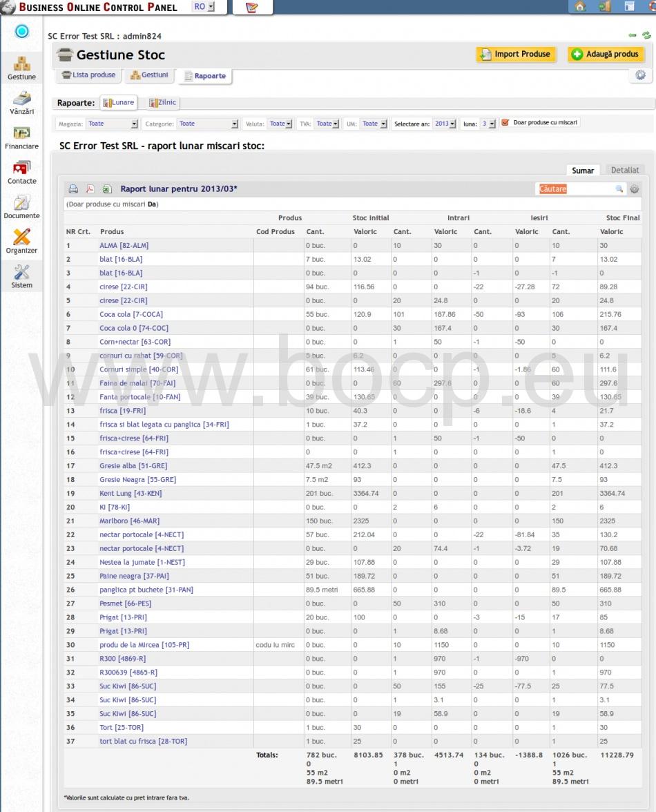
Task: Export the report to PDF
Action: point(90,189)
